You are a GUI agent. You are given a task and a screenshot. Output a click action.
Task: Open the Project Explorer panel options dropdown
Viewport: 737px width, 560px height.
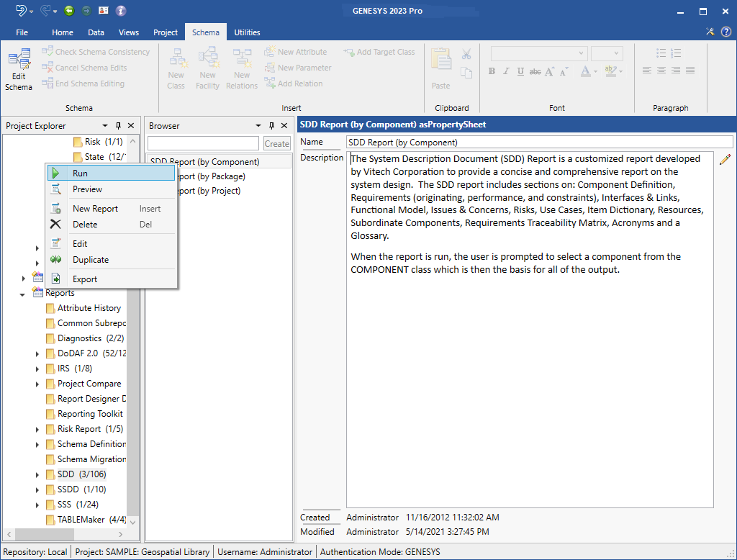pos(106,126)
